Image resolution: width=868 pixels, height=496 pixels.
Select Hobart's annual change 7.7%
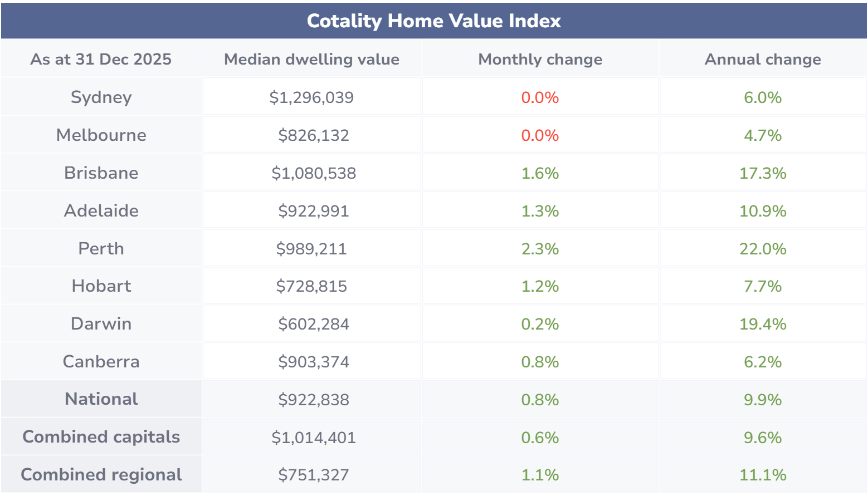[x=762, y=286]
